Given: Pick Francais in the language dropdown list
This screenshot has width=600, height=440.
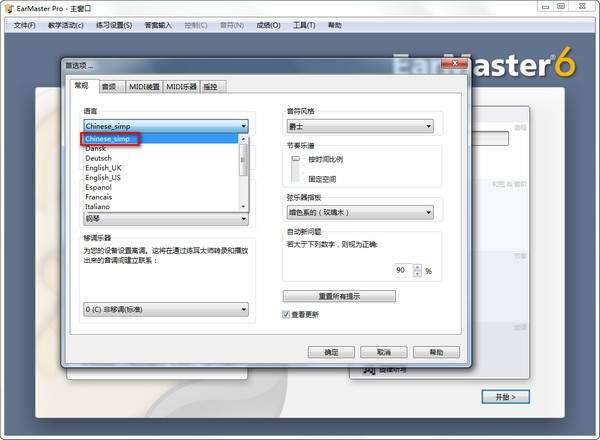Looking at the screenshot, I should tap(99, 197).
